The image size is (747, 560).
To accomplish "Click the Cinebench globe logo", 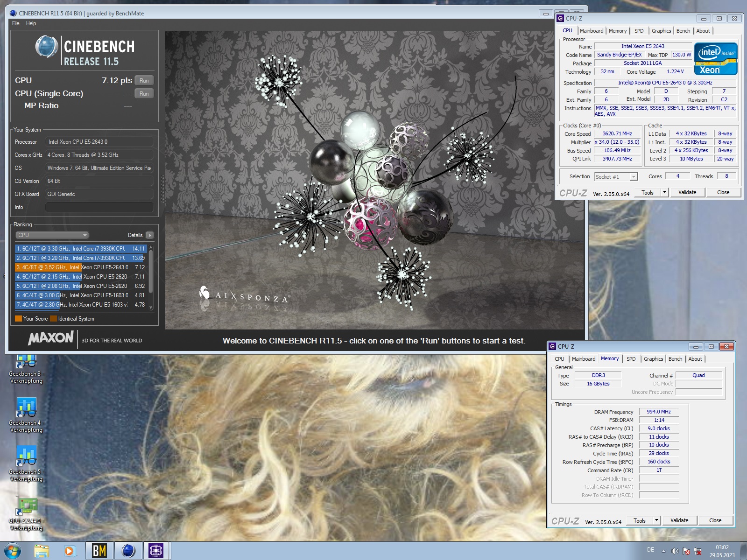I will 47,47.
